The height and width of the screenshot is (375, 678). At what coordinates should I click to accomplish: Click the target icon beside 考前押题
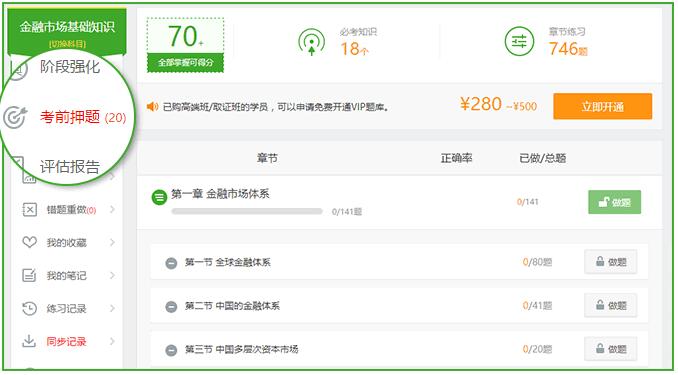point(15,117)
